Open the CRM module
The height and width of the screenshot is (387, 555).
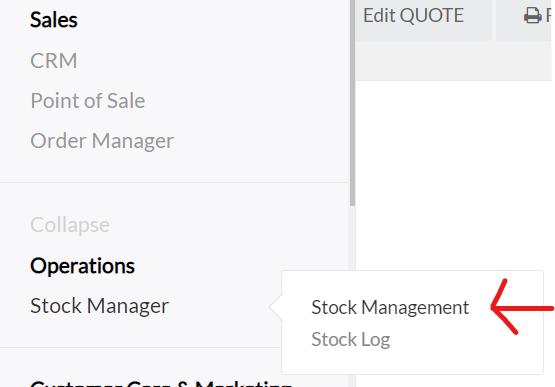(x=53, y=61)
